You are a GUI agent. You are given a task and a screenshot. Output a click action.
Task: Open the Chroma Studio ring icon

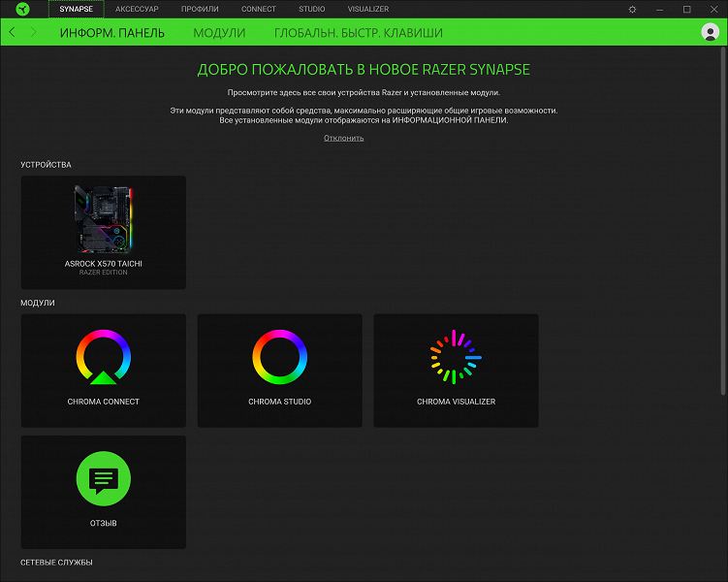pyautogui.click(x=279, y=357)
